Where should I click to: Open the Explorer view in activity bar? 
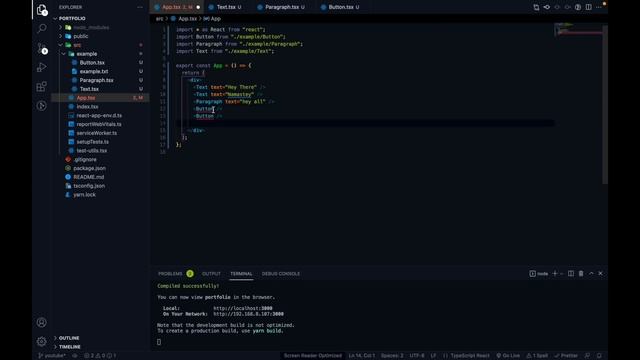(x=42, y=9)
